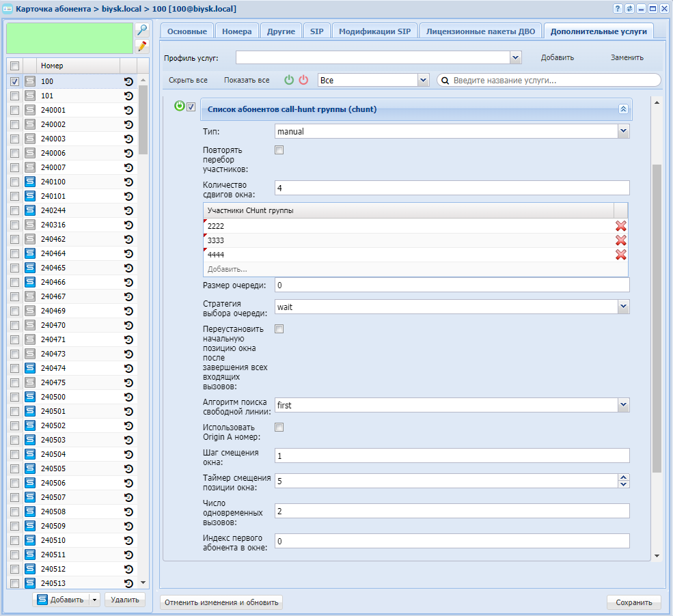
Task: Click the help question mark in title bar
Action: [618, 8]
